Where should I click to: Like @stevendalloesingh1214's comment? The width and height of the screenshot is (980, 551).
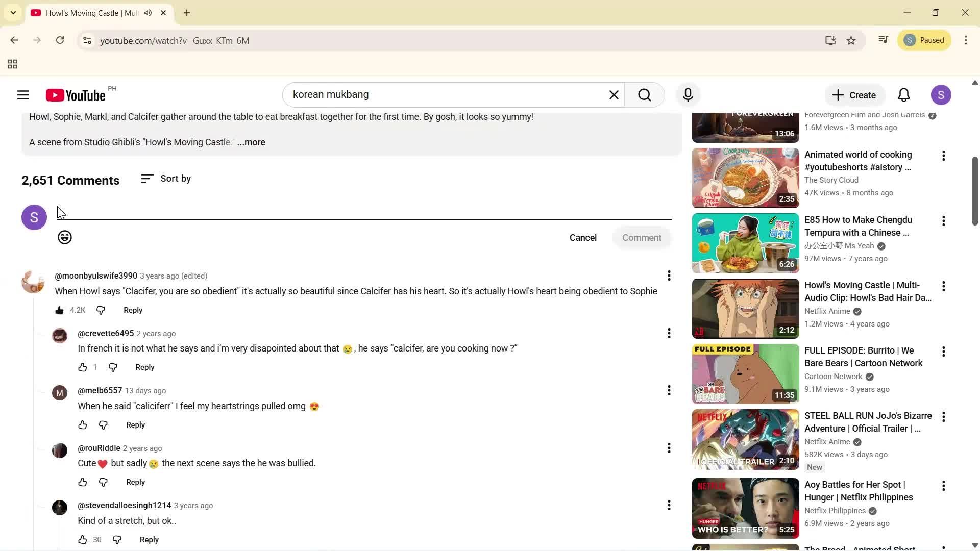(82, 539)
